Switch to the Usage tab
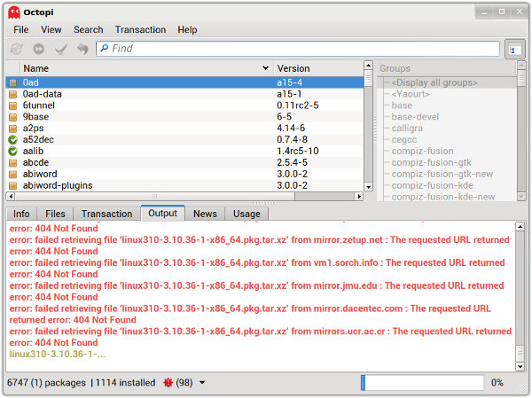The height and width of the screenshot is (398, 532). pos(246,215)
